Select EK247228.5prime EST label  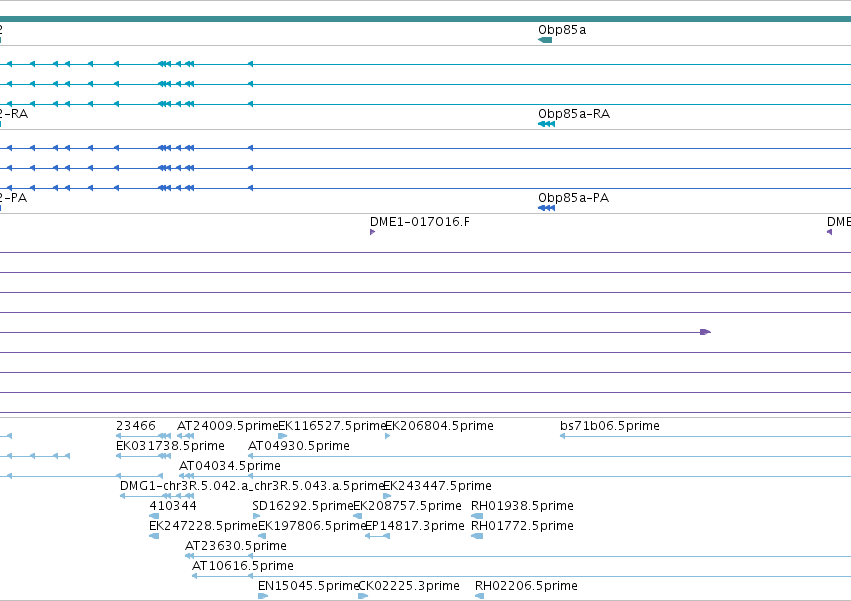203,526
